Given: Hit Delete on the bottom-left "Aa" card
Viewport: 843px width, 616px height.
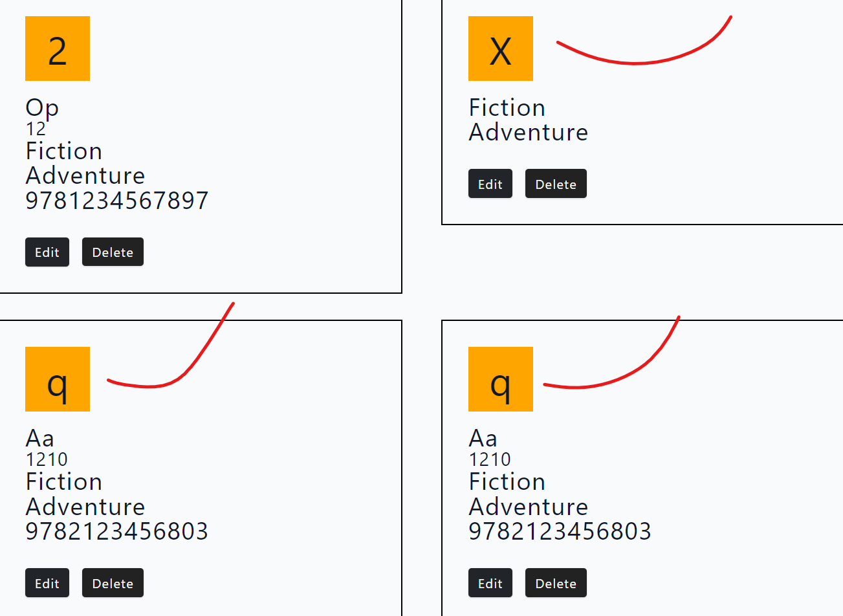Looking at the screenshot, I should 113,583.
